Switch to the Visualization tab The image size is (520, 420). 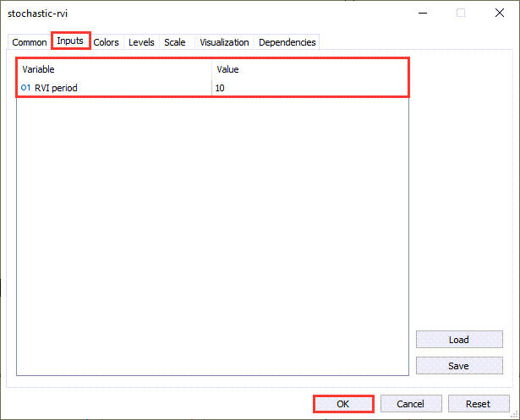point(224,42)
